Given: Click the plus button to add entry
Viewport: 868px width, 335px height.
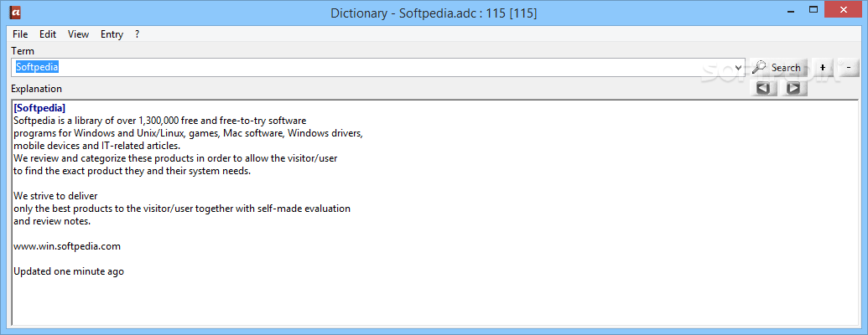Looking at the screenshot, I should point(823,68).
